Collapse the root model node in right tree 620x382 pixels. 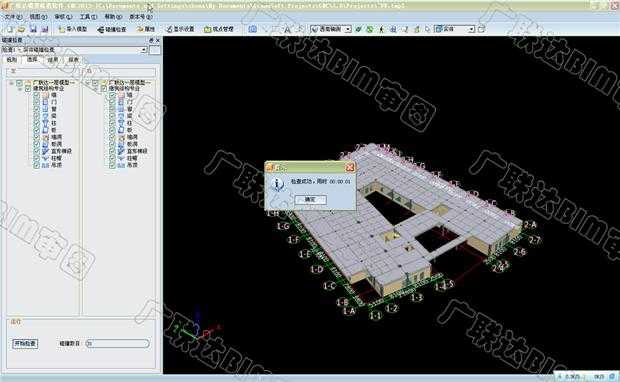87,83
